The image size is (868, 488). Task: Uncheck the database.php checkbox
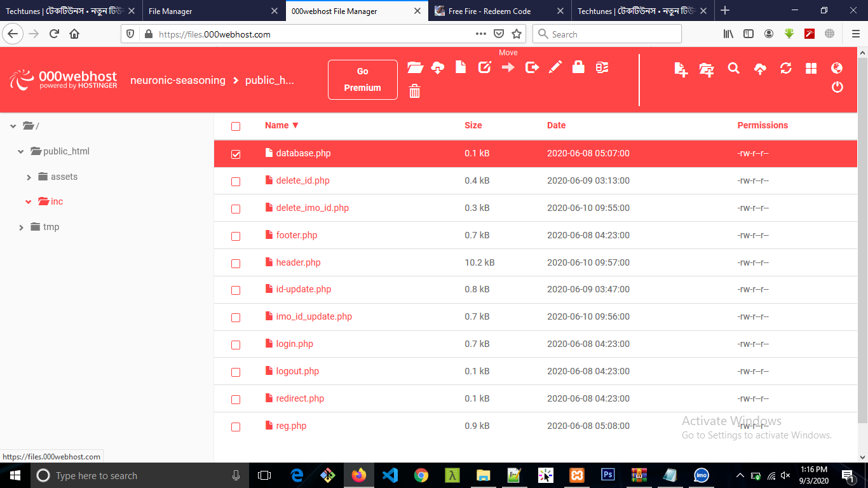coord(236,154)
